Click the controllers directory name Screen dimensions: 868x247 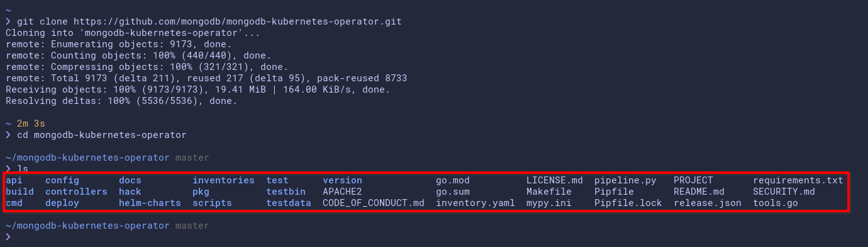tap(76, 192)
